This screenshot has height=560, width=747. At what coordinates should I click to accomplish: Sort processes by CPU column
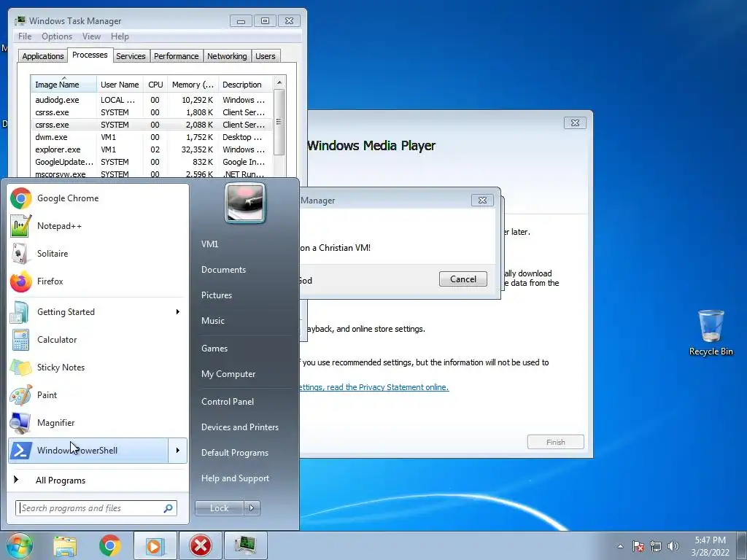coord(155,85)
